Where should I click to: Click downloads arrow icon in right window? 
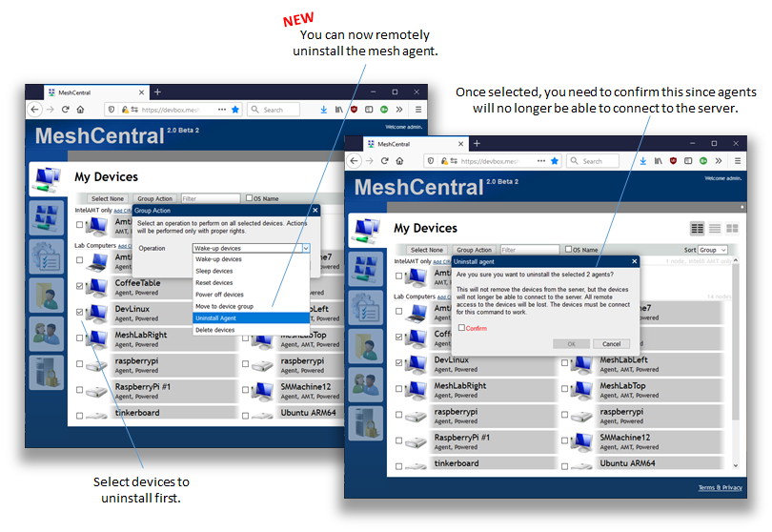click(x=643, y=160)
